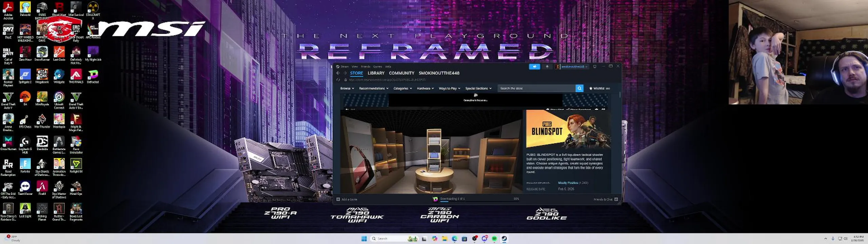Open Friends & Chat
This screenshot has height=244, width=868.
pyautogui.click(x=606, y=199)
